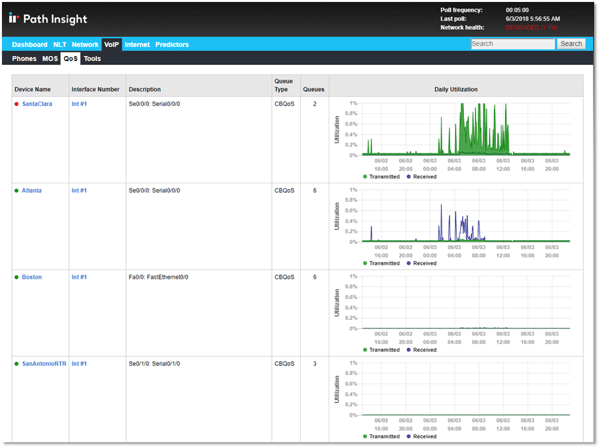Viewport: 600px width, 448px height.
Task: Click the Path Insight logo icon
Action: (14, 18)
